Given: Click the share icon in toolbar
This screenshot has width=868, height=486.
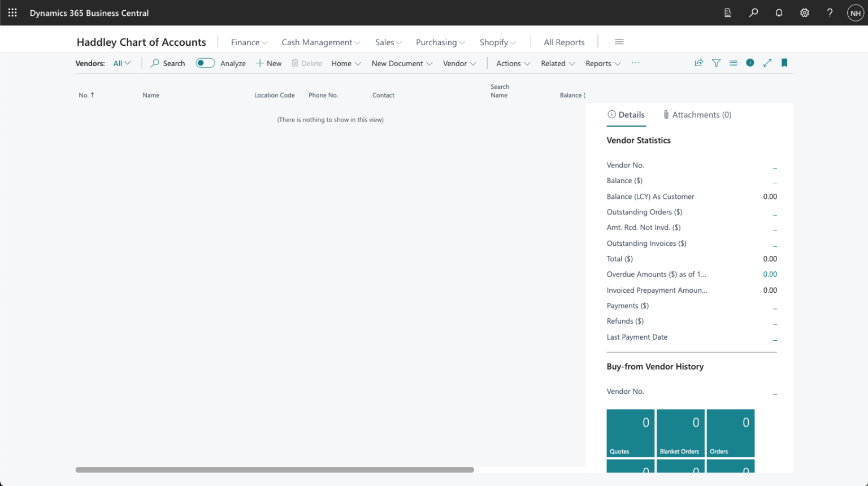Looking at the screenshot, I should coord(699,63).
